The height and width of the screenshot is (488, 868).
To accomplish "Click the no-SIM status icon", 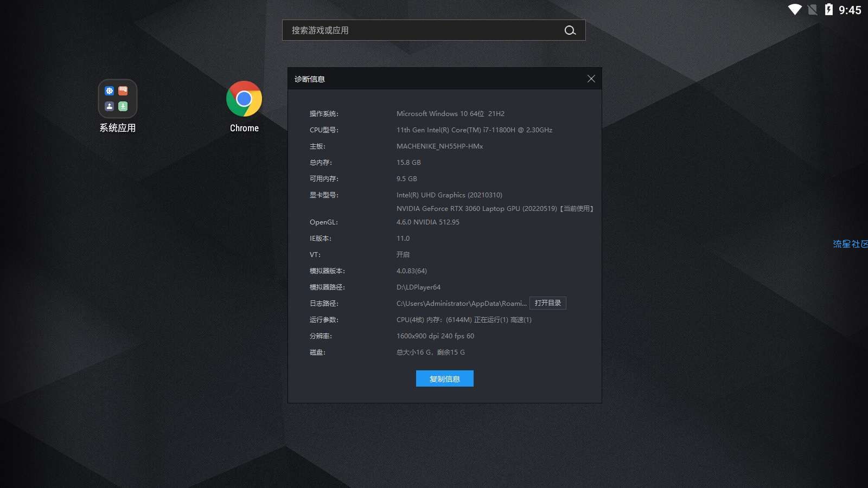I will pyautogui.click(x=812, y=10).
